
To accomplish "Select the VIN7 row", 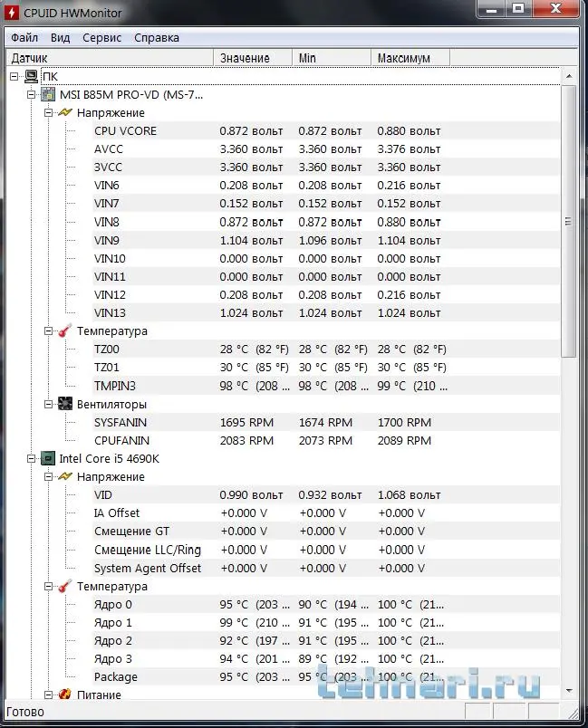I will (x=325, y=204).
